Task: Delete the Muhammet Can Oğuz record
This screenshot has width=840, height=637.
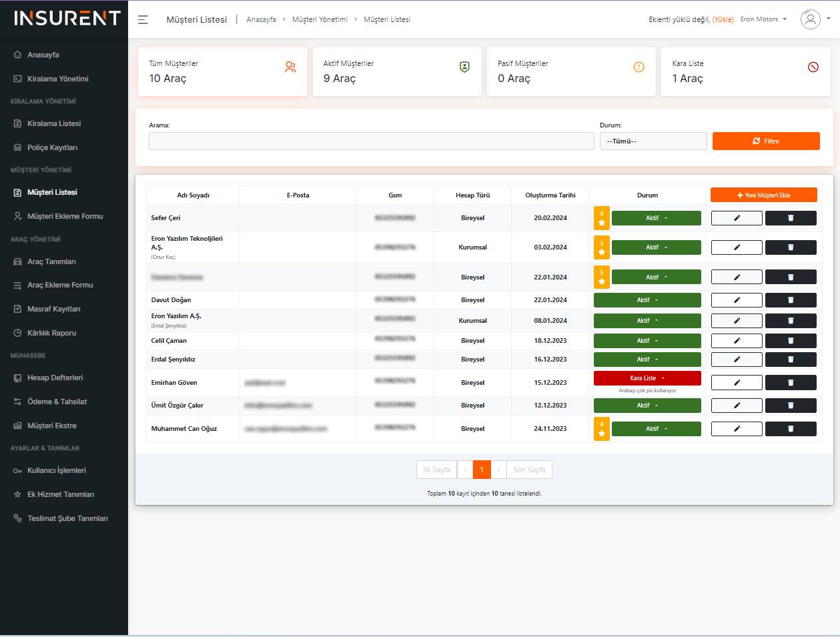Action: 791,429
